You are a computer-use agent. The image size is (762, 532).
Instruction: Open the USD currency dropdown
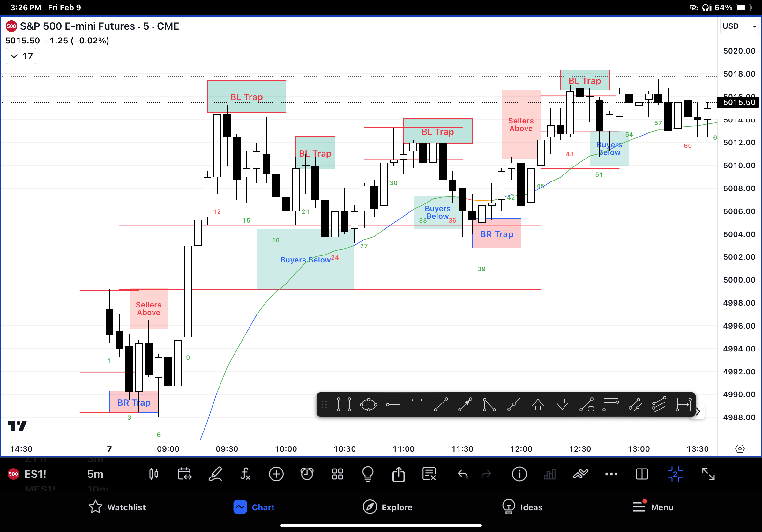point(739,26)
